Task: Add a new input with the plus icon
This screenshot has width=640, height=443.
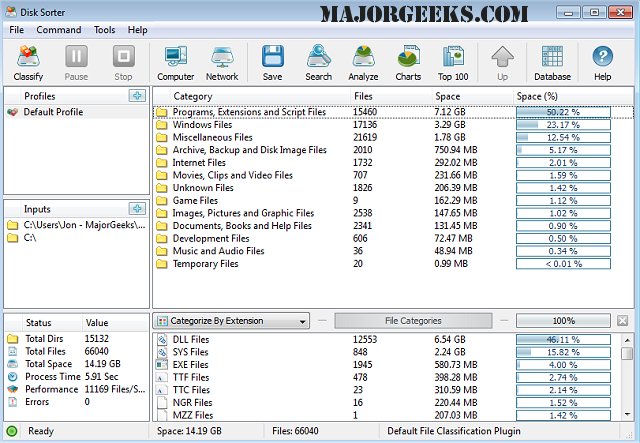Action: pyautogui.click(x=137, y=209)
